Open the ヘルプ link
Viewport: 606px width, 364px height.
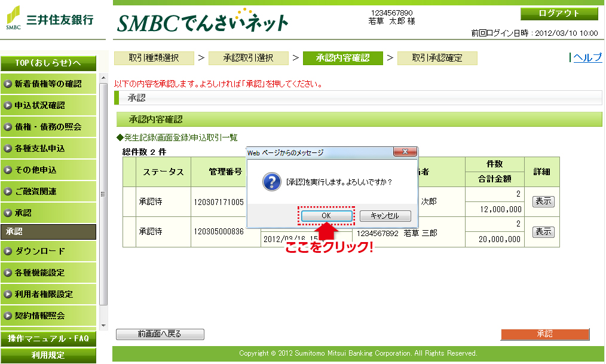coord(587,57)
